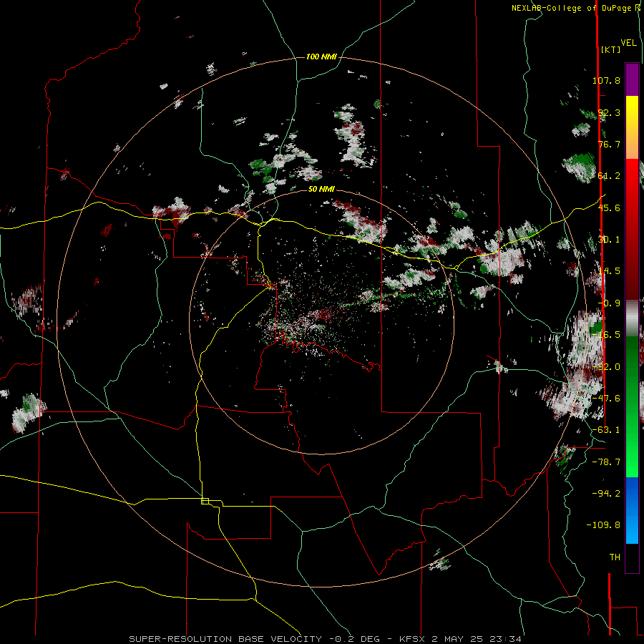Click the -63.1 velocity scale value
The width and height of the screenshot is (644, 644).
pyautogui.click(x=606, y=430)
